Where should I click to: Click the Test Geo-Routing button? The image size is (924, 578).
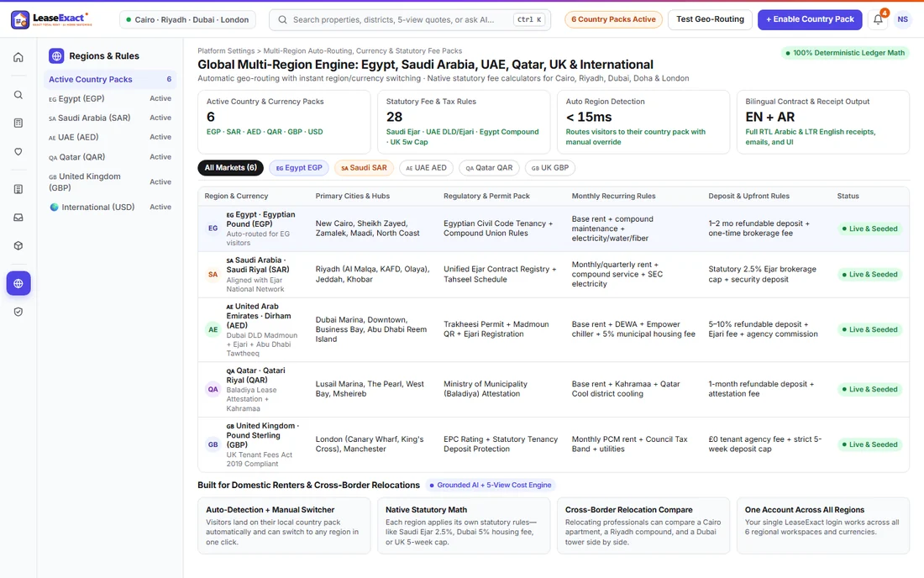point(710,19)
